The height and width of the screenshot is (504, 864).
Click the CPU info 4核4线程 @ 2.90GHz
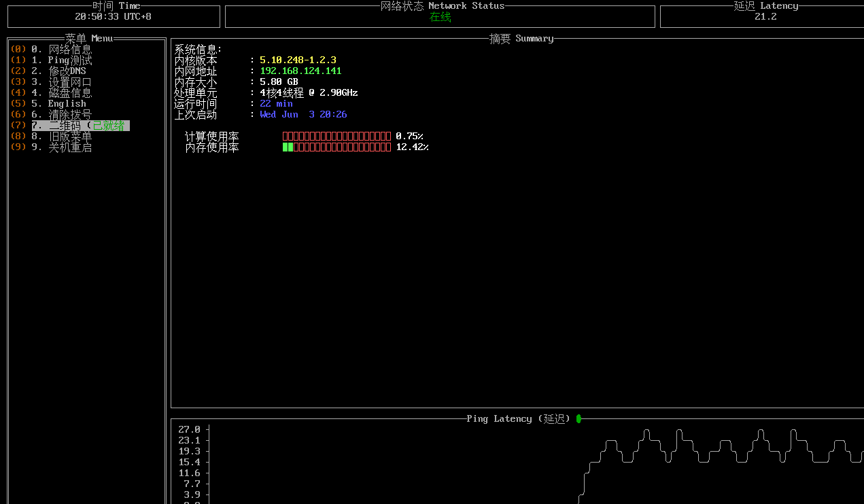pyautogui.click(x=309, y=92)
